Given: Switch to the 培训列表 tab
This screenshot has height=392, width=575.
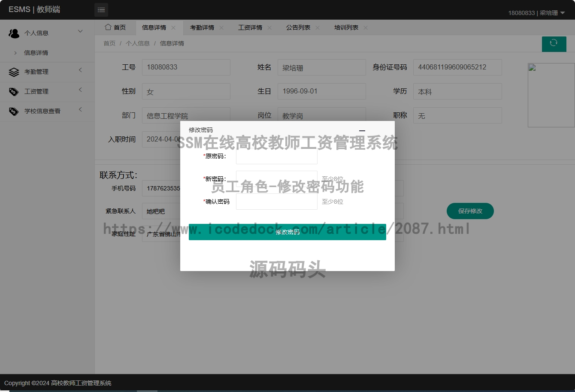Looking at the screenshot, I should [346, 27].
